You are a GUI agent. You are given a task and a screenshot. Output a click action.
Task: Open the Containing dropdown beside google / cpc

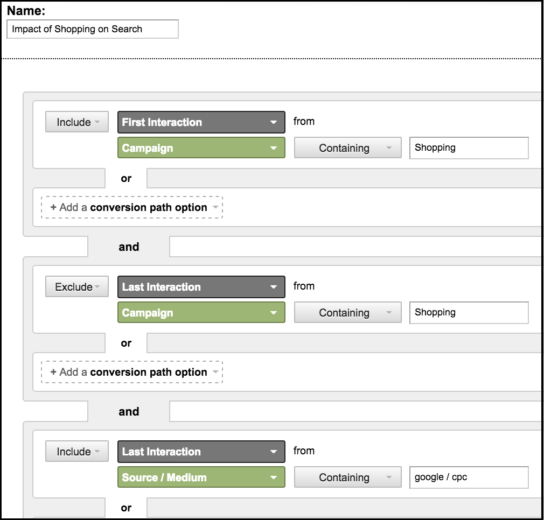click(x=348, y=477)
